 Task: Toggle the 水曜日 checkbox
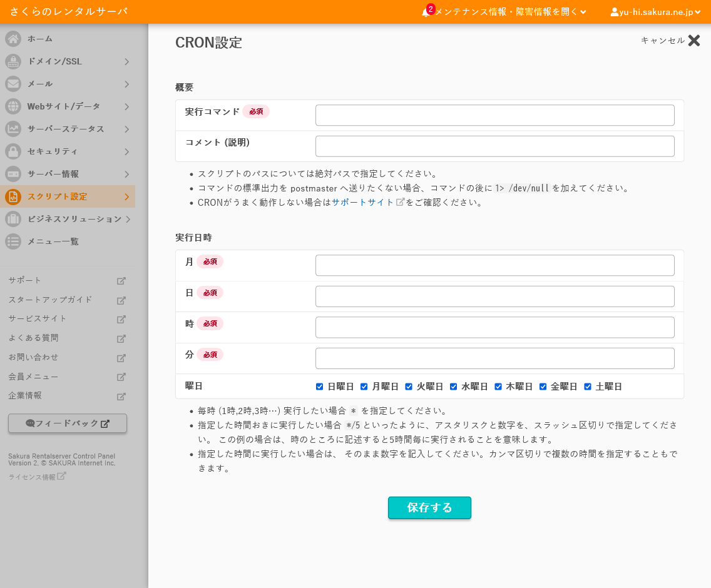pyautogui.click(x=453, y=387)
